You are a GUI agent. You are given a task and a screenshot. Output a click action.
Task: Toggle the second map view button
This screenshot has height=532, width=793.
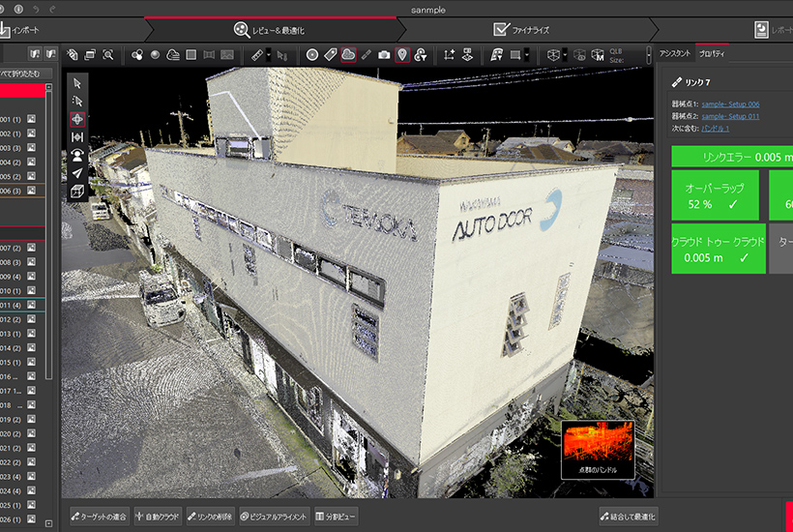click(x=51, y=53)
